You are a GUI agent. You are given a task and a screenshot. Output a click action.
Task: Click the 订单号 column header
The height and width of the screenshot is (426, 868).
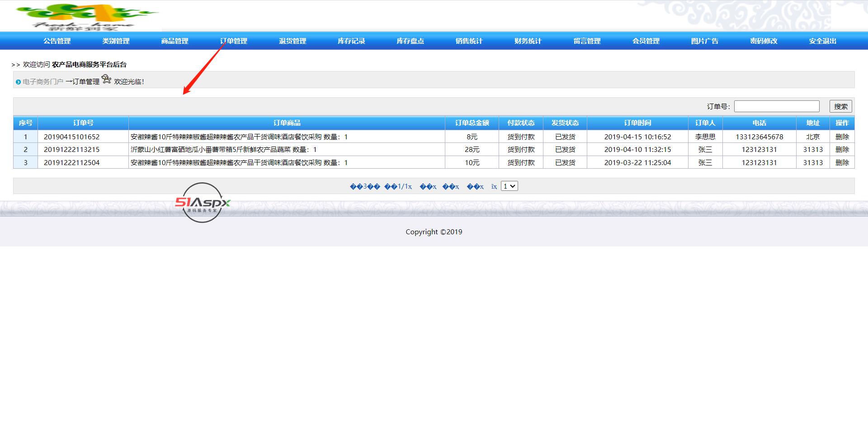(x=83, y=123)
